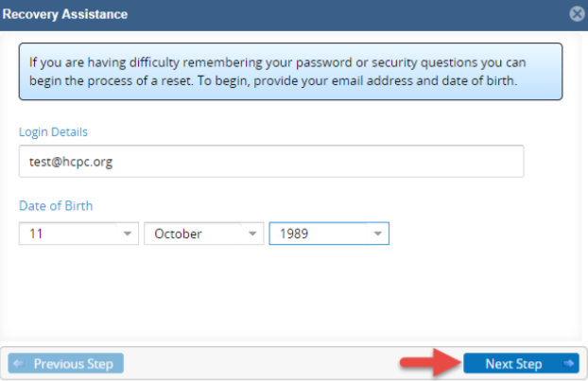
Task: Click the Recovery Assistance title text
Action: click(x=65, y=14)
